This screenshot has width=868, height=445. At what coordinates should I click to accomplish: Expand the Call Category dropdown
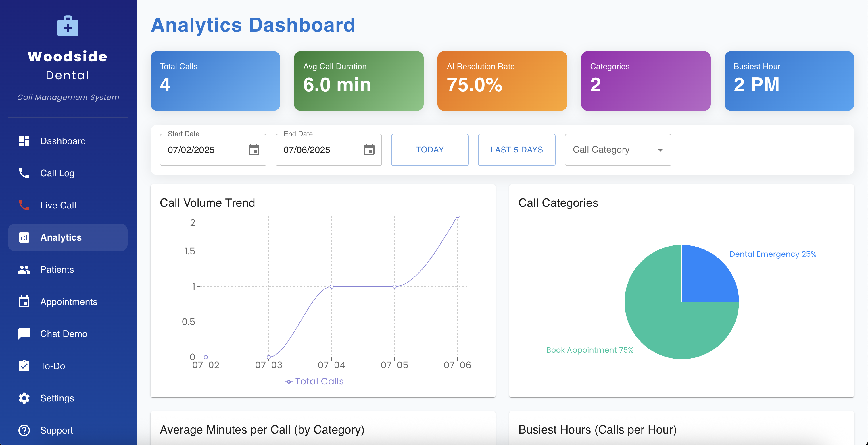click(x=618, y=150)
